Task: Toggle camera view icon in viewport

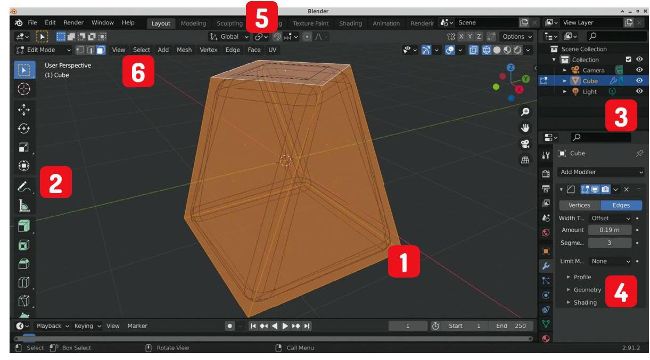Action: [x=525, y=144]
